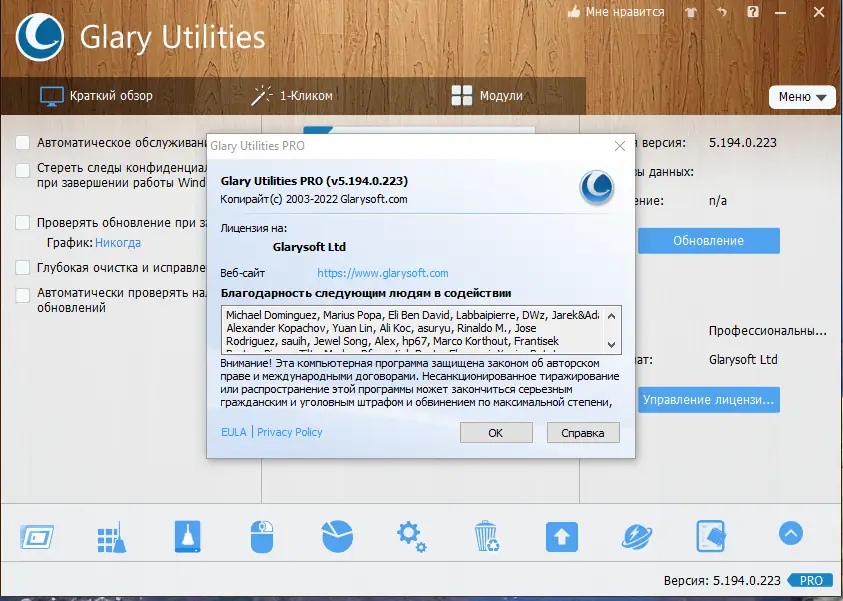Toggle 'Глубокая очистка и исправление' checkbox

[23, 268]
